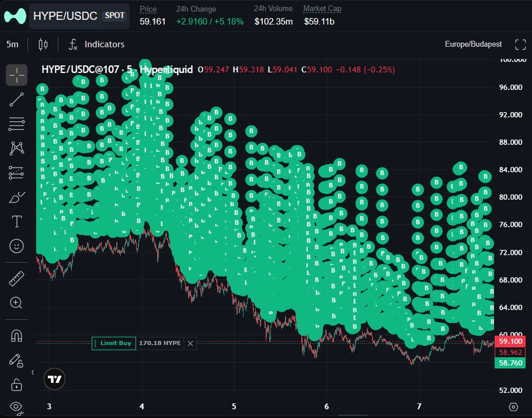This screenshot has width=532, height=418.
Task: Click date label 7 on time axis
Action: 419,406
